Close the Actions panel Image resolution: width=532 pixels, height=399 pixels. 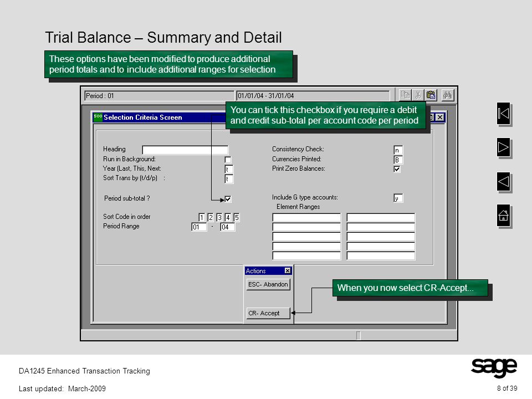tap(288, 270)
